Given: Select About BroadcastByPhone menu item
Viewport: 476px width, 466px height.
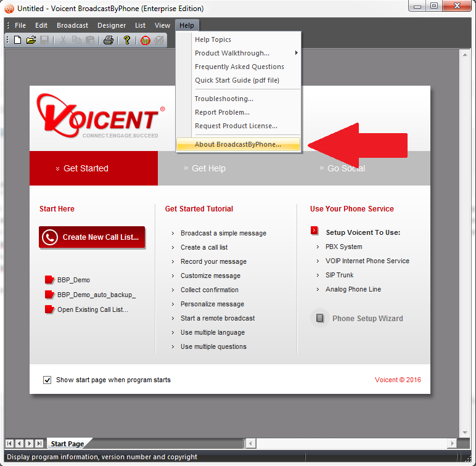Looking at the screenshot, I should click(238, 144).
